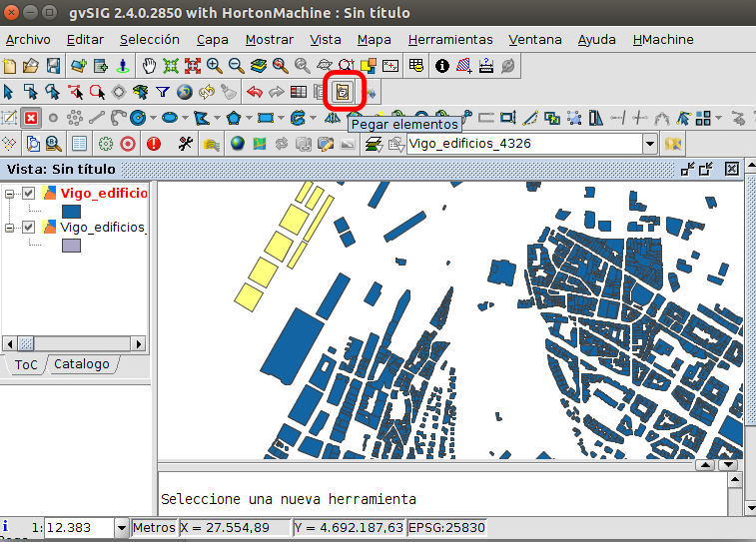Click the red X stop-editing icon

click(31, 118)
